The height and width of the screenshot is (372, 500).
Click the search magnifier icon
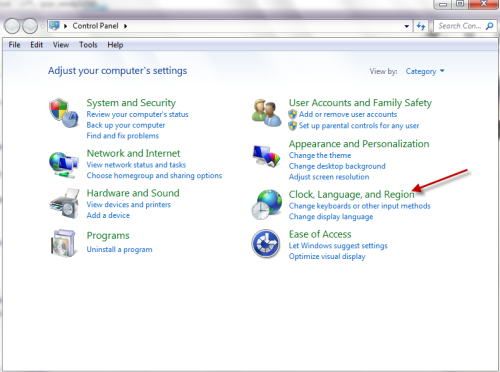tap(489, 26)
